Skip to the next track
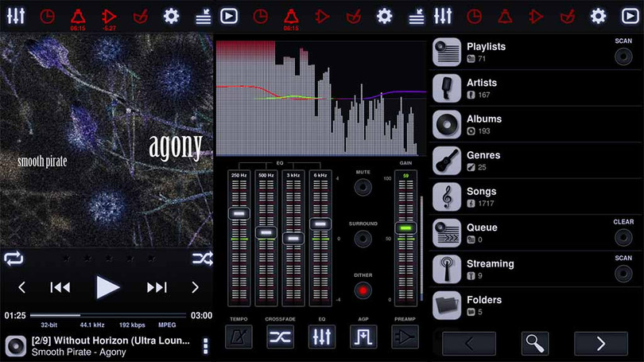Viewport: 644px width, 362px height. click(x=157, y=287)
